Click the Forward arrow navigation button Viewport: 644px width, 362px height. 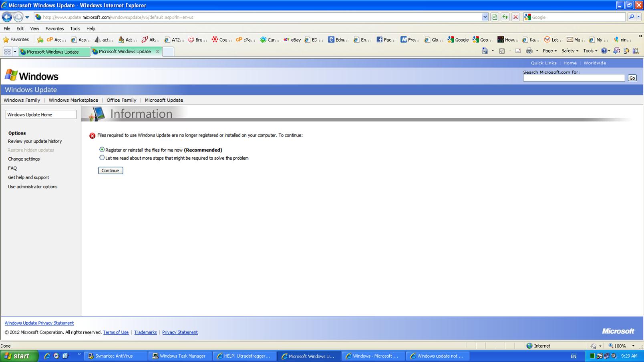(x=18, y=17)
